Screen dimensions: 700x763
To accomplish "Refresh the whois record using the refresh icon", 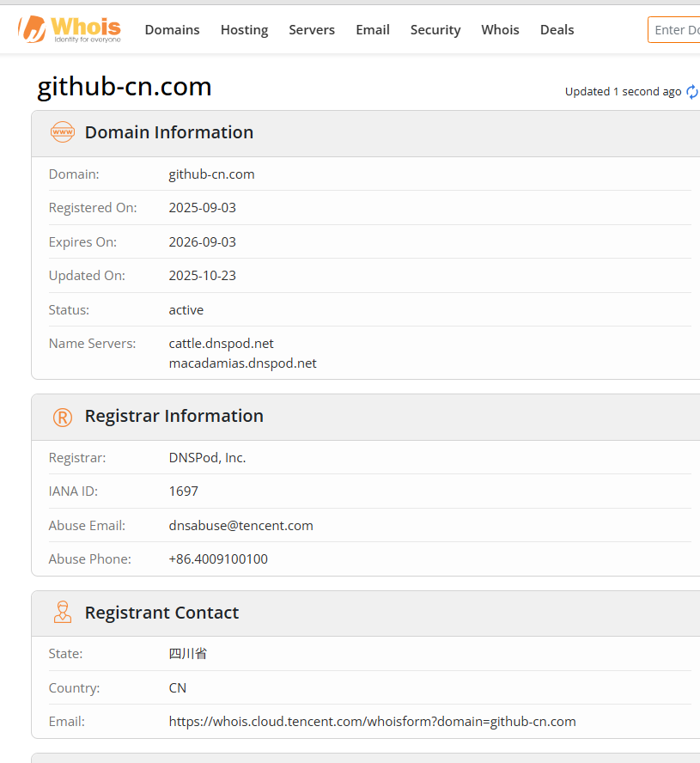I will [x=692, y=92].
